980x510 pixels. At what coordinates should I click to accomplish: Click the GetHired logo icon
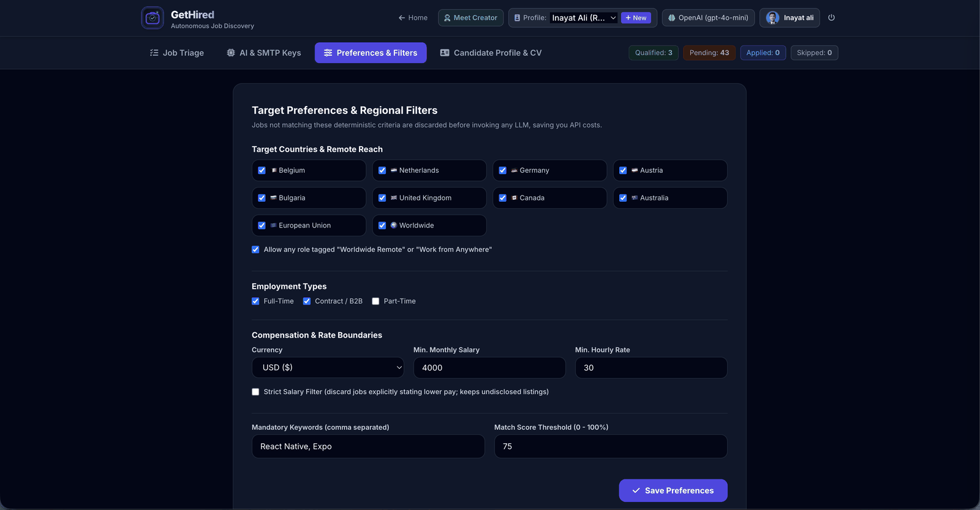[x=153, y=18]
